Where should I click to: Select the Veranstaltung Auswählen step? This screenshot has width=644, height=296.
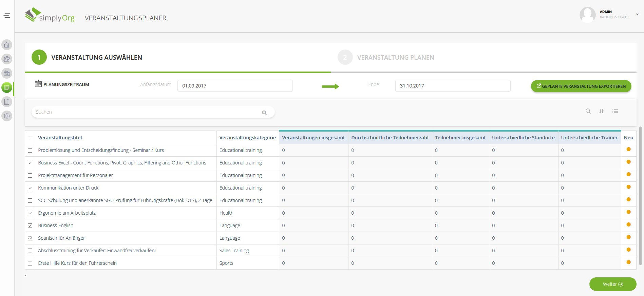(96, 58)
